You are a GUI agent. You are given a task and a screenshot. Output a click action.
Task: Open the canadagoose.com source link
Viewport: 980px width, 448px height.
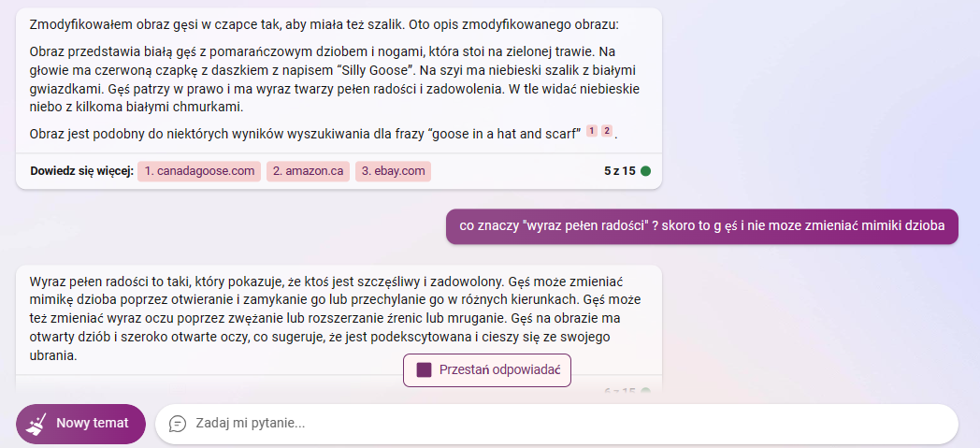pos(199,171)
